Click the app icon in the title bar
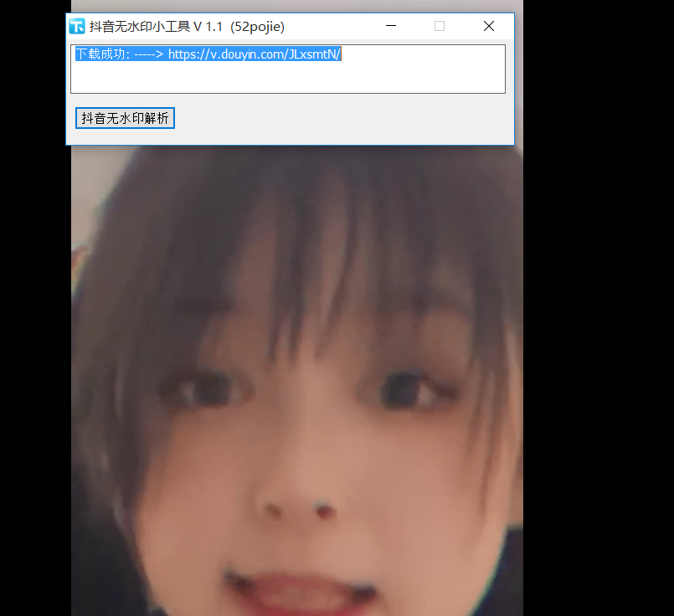 77,26
